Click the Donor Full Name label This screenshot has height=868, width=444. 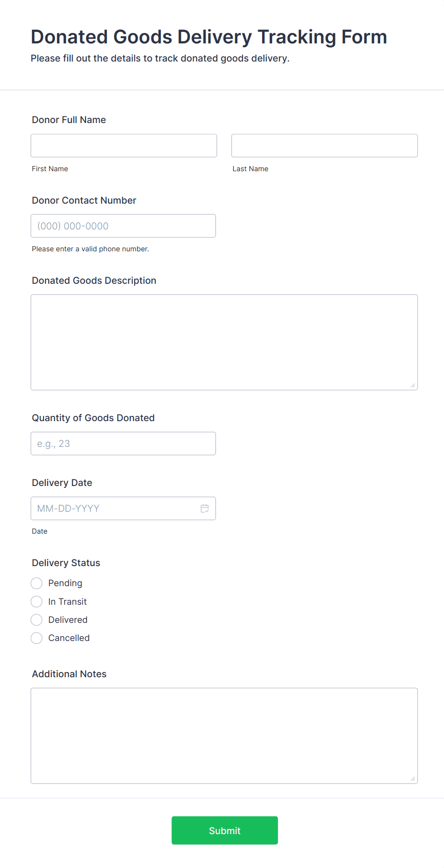tap(68, 120)
